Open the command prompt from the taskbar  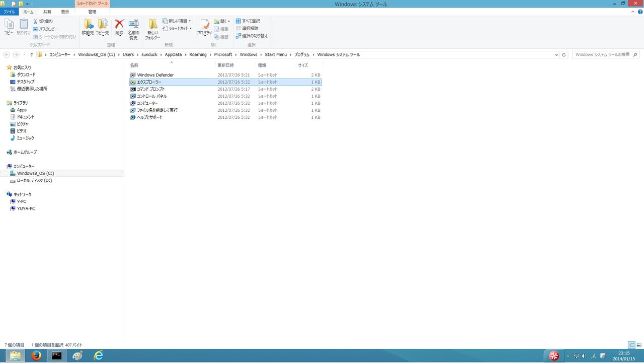tap(57, 356)
